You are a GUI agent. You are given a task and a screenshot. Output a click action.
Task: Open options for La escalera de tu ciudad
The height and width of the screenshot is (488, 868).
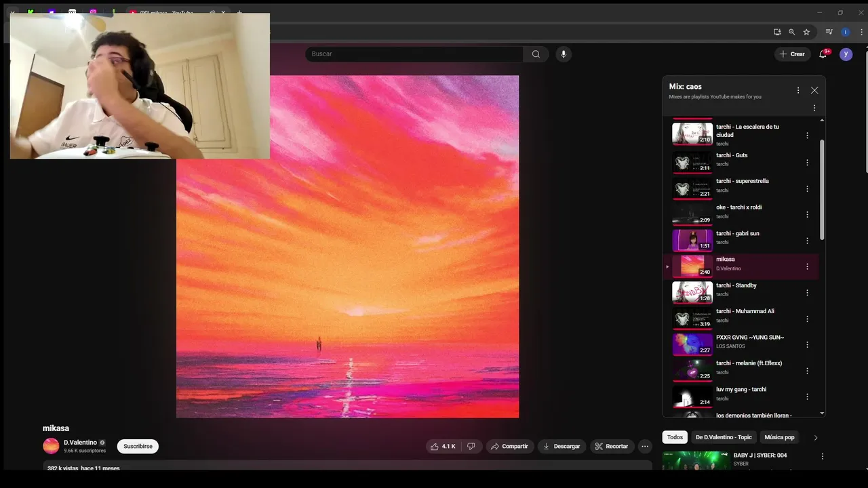(x=807, y=136)
